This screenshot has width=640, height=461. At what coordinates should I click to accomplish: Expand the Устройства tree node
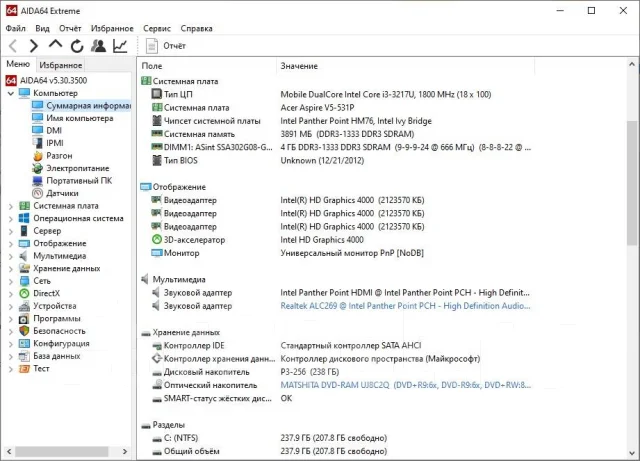click(x=11, y=307)
